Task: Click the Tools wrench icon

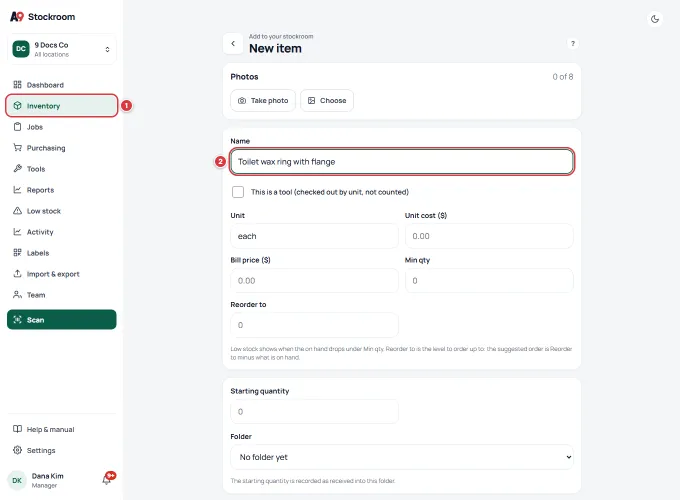Action: tap(17, 168)
